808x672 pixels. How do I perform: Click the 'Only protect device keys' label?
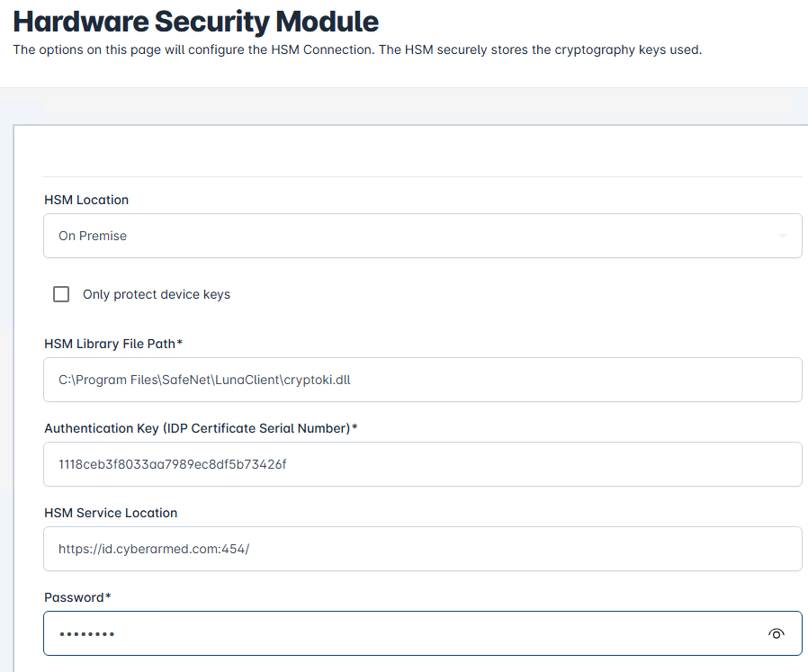157,294
